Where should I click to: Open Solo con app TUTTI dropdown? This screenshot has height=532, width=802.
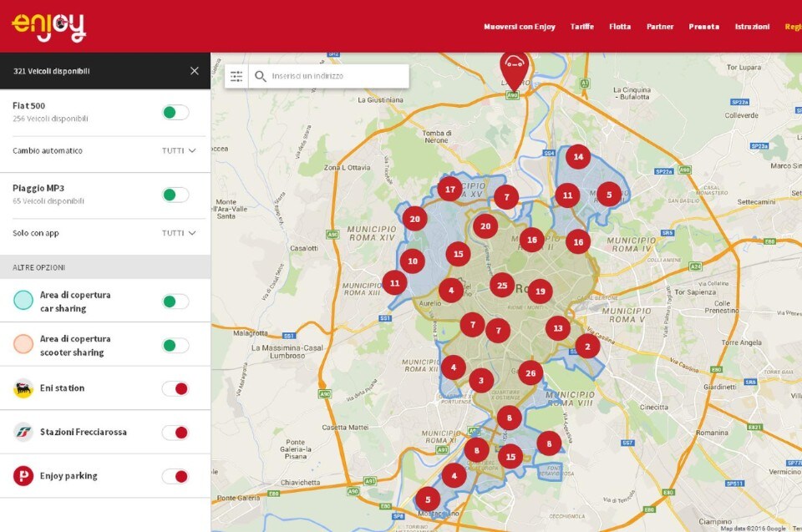[x=179, y=233]
